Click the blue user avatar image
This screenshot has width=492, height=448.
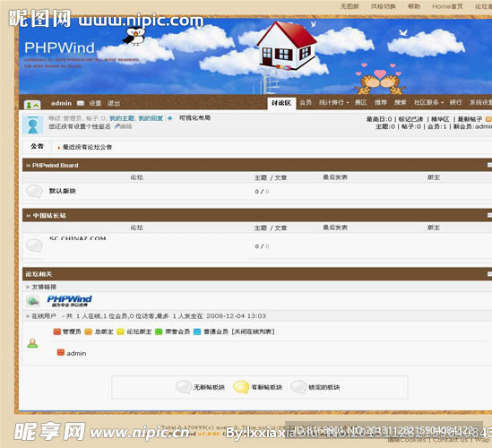pyautogui.click(x=32, y=125)
